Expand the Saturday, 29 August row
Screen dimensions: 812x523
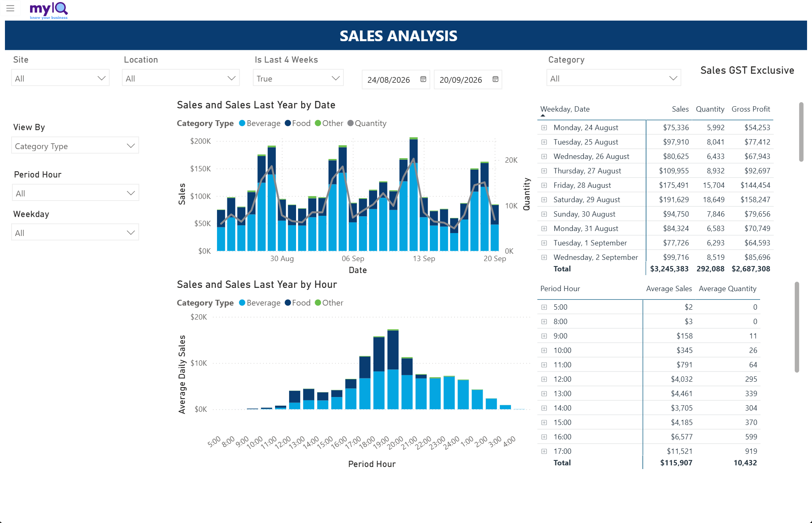coord(544,200)
